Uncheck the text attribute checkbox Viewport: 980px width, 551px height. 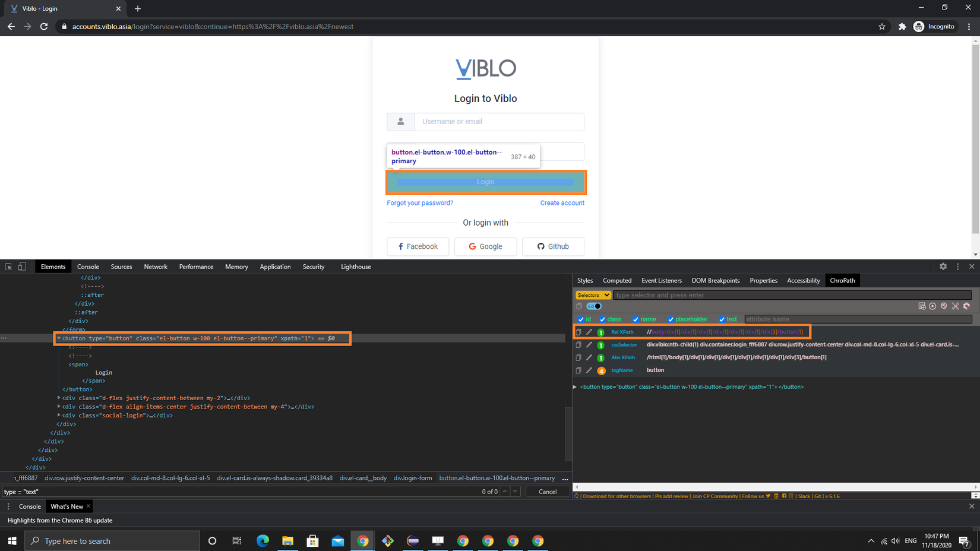coord(722,319)
